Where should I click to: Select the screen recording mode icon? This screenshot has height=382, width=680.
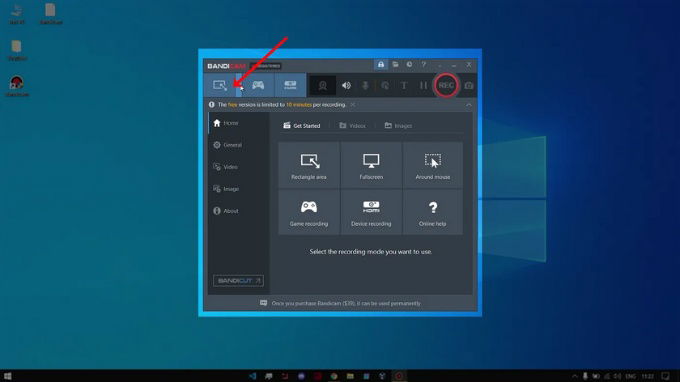(220, 85)
